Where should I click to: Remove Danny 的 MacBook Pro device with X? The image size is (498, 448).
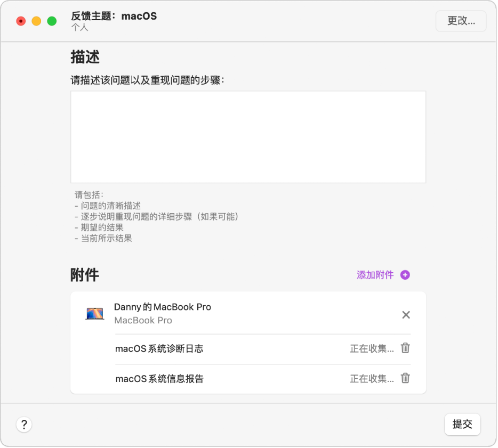pos(406,315)
